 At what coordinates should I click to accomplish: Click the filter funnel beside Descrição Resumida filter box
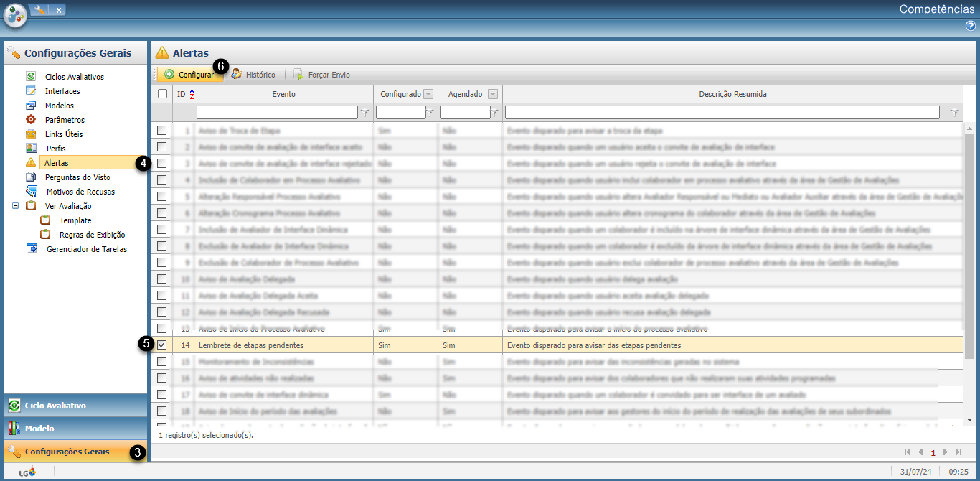coord(954,113)
